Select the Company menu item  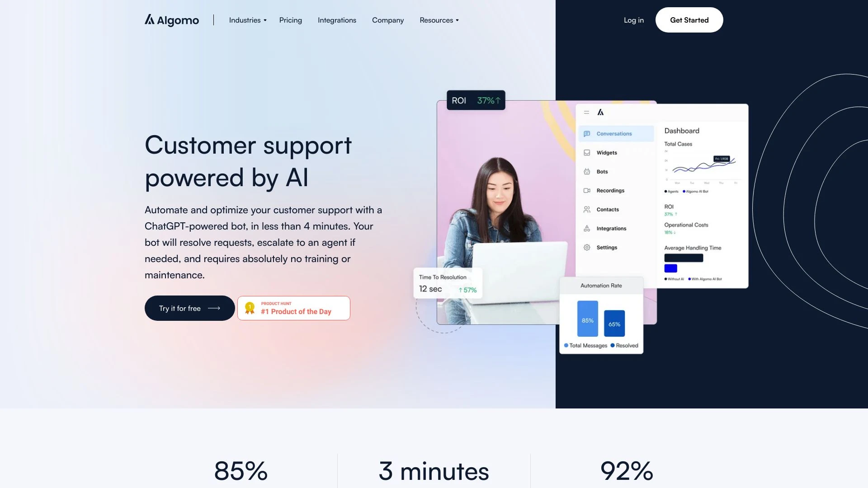(387, 20)
